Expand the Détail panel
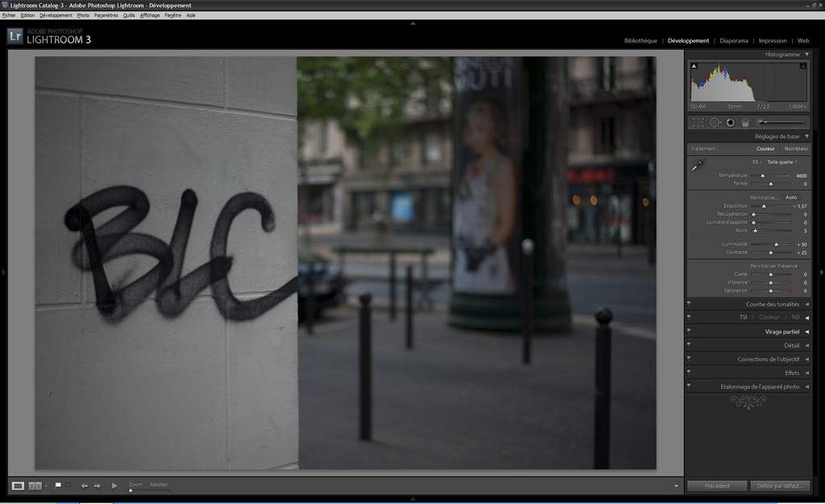Viewport: 825px width, 504px height. [x=807, y=345]
